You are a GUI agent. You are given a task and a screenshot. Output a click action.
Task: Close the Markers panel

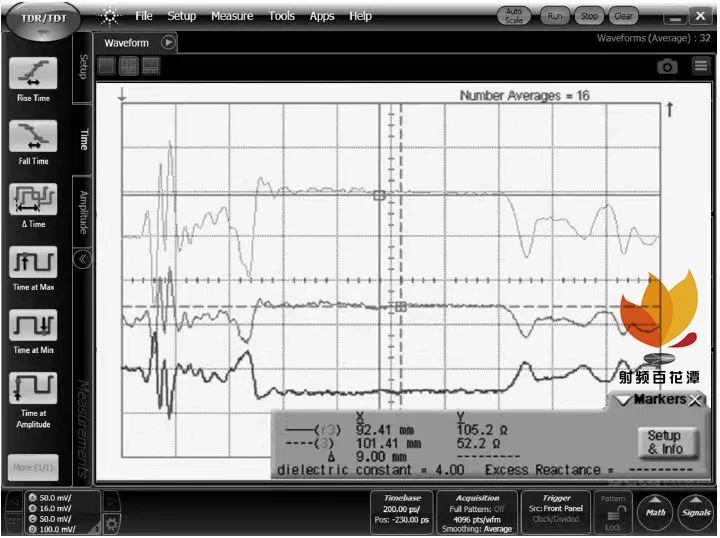coord(696,400)
